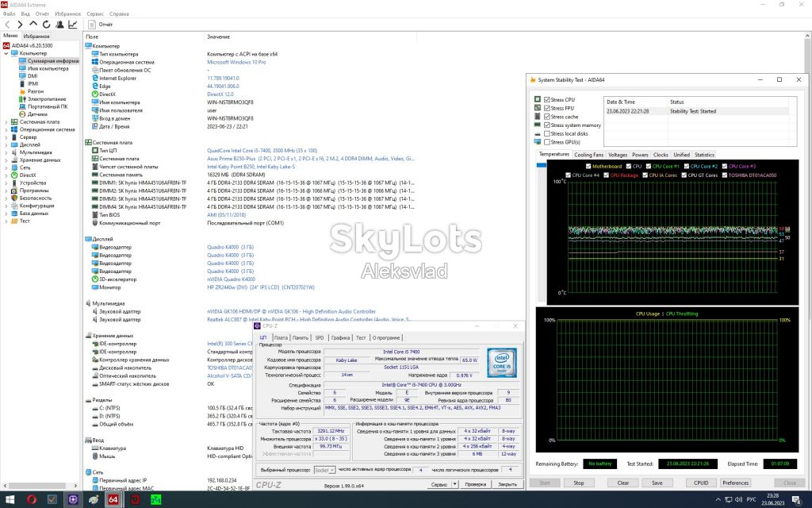The height and width of the screenshot is (508, 812).
Task: Expand Тест tree node
Action: [x=6, y=221]
